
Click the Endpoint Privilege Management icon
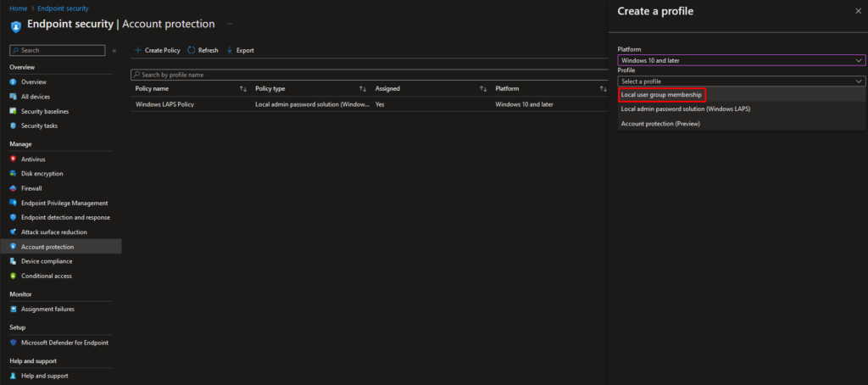pos(14,203)
